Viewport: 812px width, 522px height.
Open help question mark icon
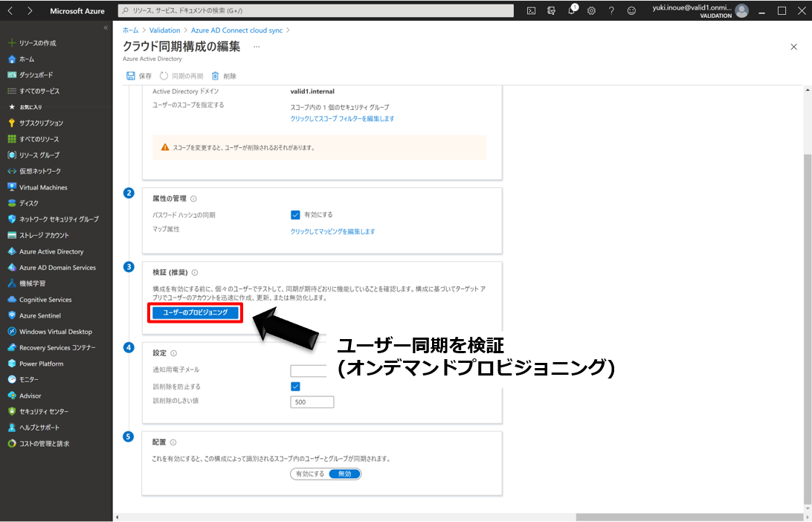click(611, 10)
